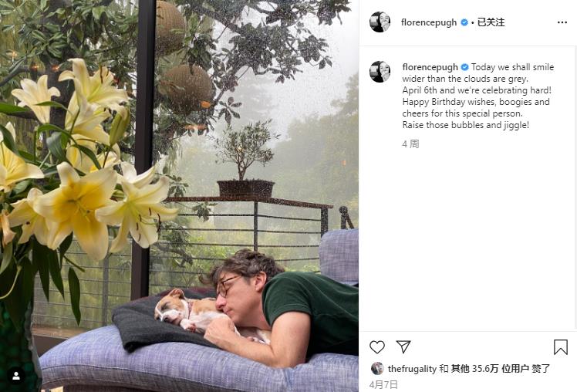
Task: Open florencepugh username in the header
Action: 429,22
